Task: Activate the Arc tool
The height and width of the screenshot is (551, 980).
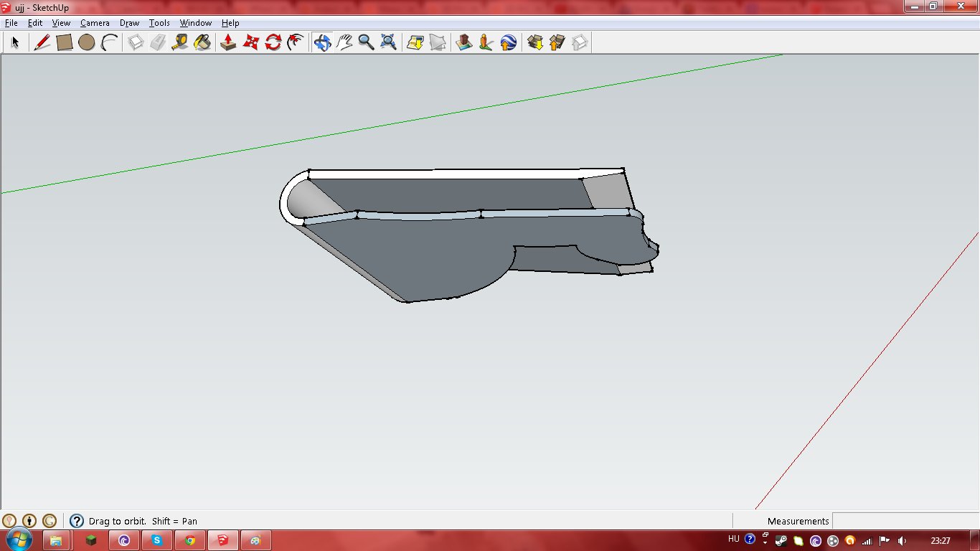Action: pos(109,42)
